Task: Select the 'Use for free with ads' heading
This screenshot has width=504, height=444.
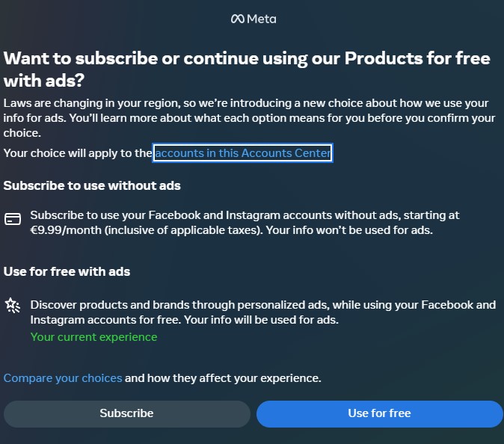Action: (x=67, y=271)
